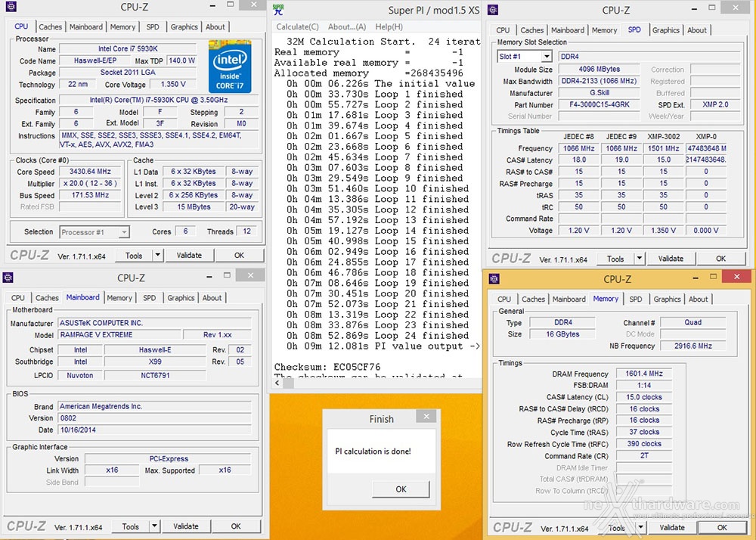Screen dimensions: 756x540
Task: Click Super PI horizontal scrollbar thumb
Action: 288,383
